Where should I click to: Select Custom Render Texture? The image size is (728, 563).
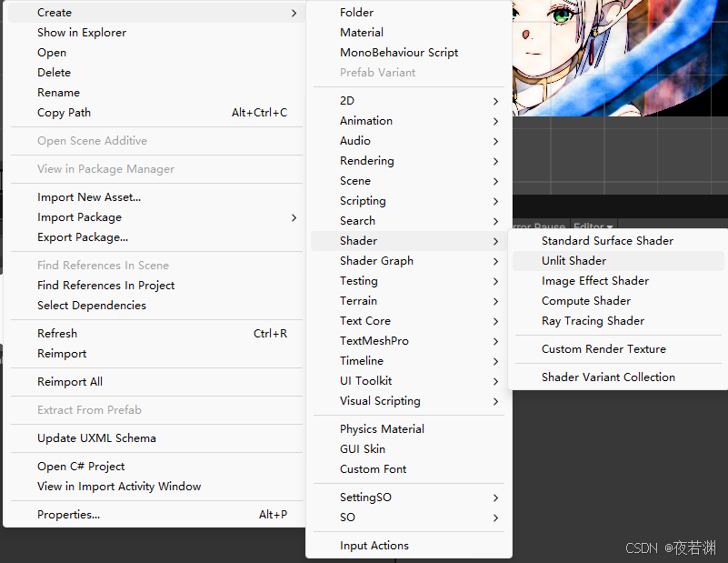(618, 349)
